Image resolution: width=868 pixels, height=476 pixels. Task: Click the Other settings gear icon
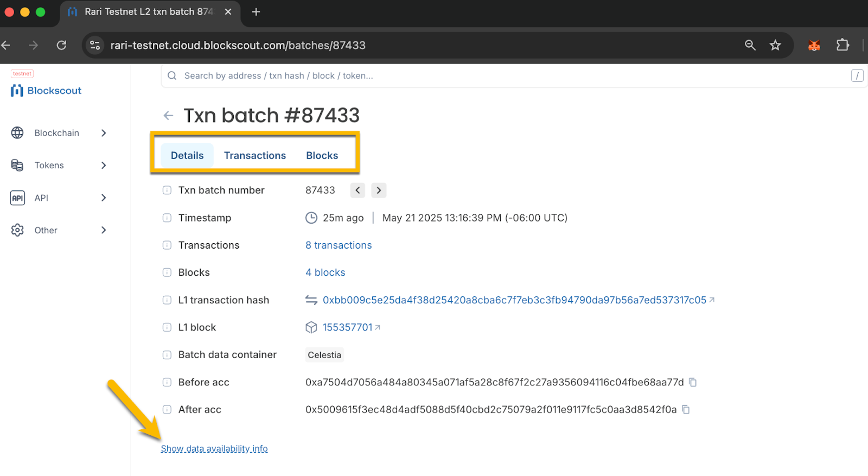[x=17, y=230]
